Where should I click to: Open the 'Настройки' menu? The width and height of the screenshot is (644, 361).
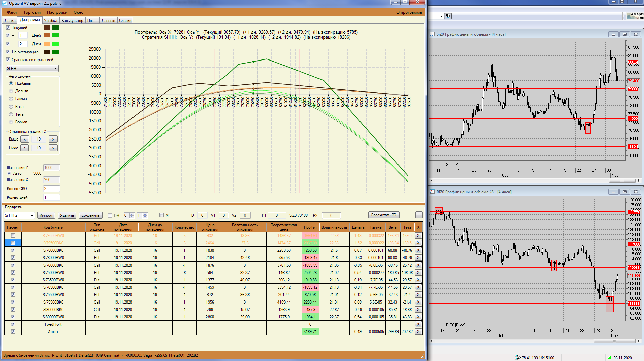point(57,12)
